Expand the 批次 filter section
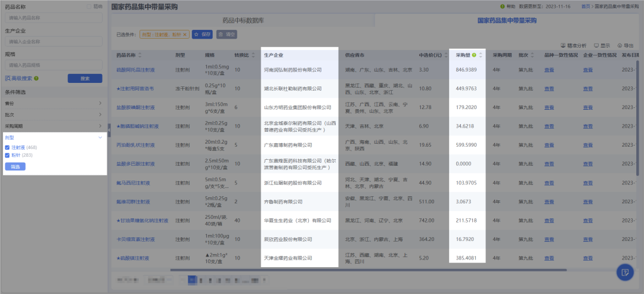644x294 pixels. pyautogui.click(x=100, y=114)
